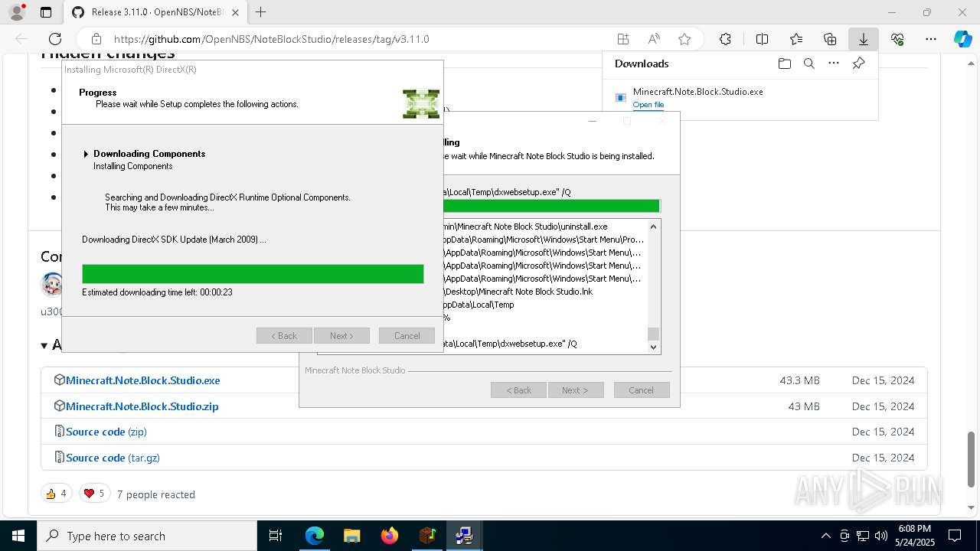Download Minecraft.Note.Block.Studio.zip asset
The width and height of the screenshot is (980, 551).
(x=142, y=406)
